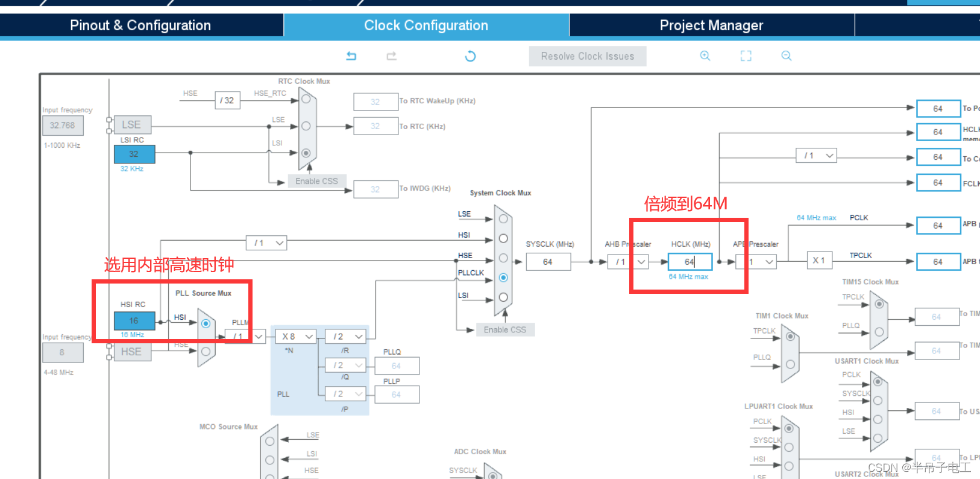This screenshot has width=980, height=479.
Task: Click the LSI RC 32 value box
Action: coord(134,154)
